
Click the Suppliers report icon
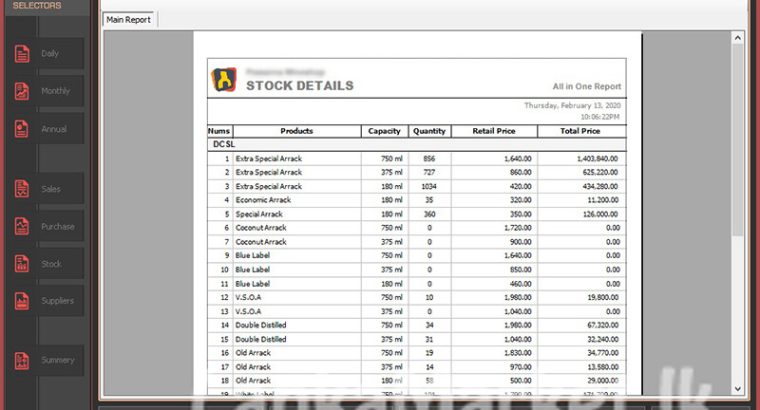click(21, 301)
